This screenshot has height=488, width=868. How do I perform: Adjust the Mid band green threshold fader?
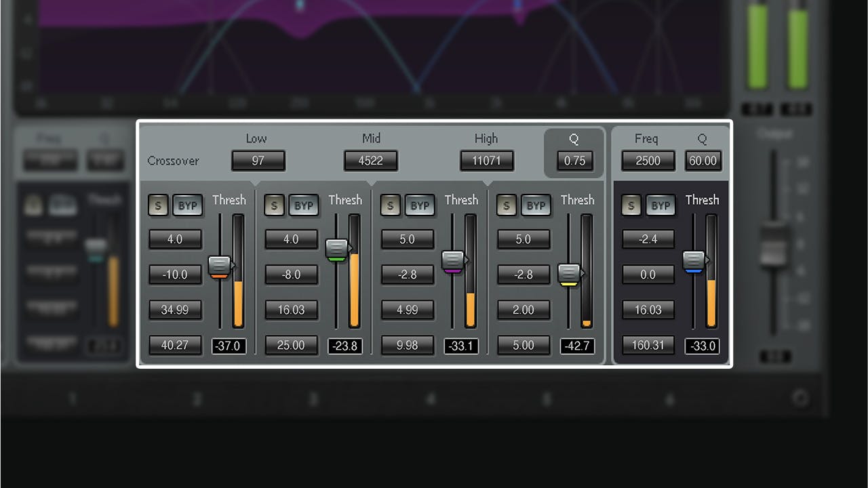[x=337, y=248]
